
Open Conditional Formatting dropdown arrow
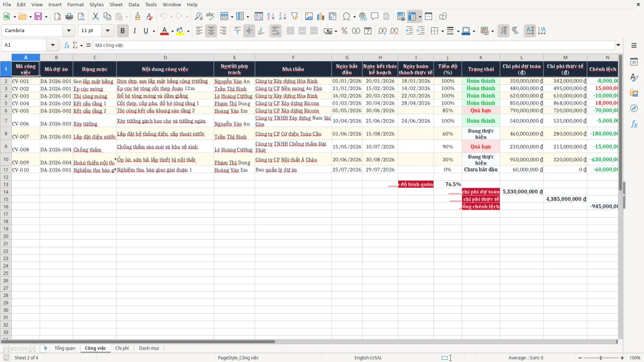click(x=492, y=31)
